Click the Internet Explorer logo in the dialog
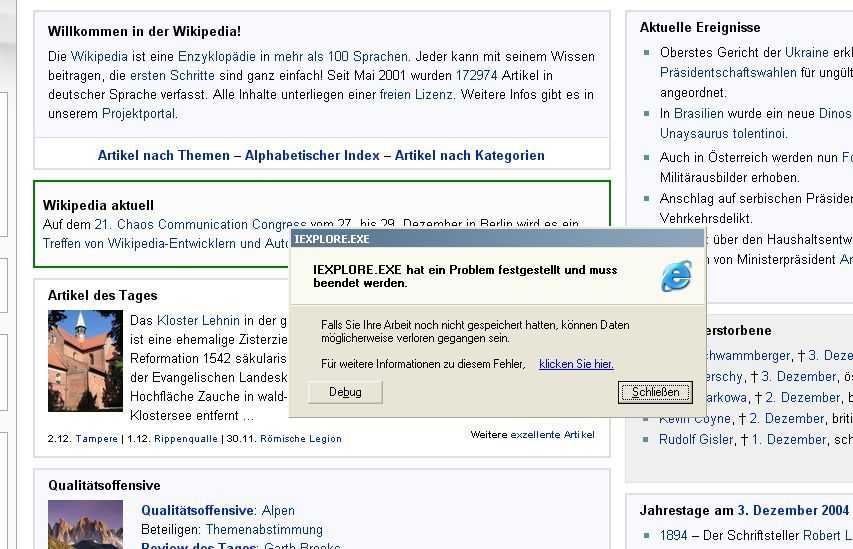Viewport: 853px width, 549px height. click(x=676, y=276)
